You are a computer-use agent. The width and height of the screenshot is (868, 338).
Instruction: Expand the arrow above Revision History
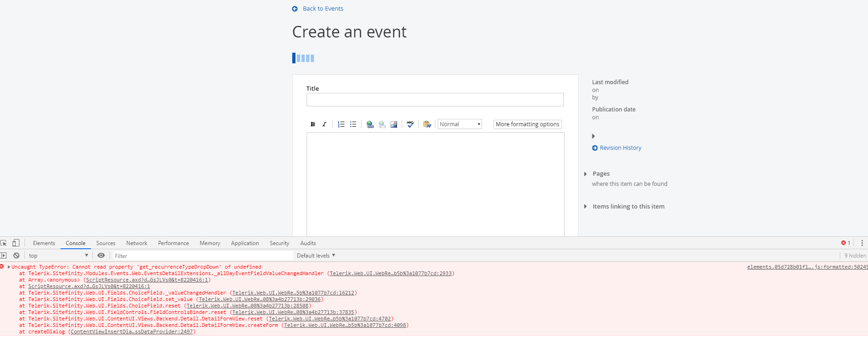(x=593, y=136)
